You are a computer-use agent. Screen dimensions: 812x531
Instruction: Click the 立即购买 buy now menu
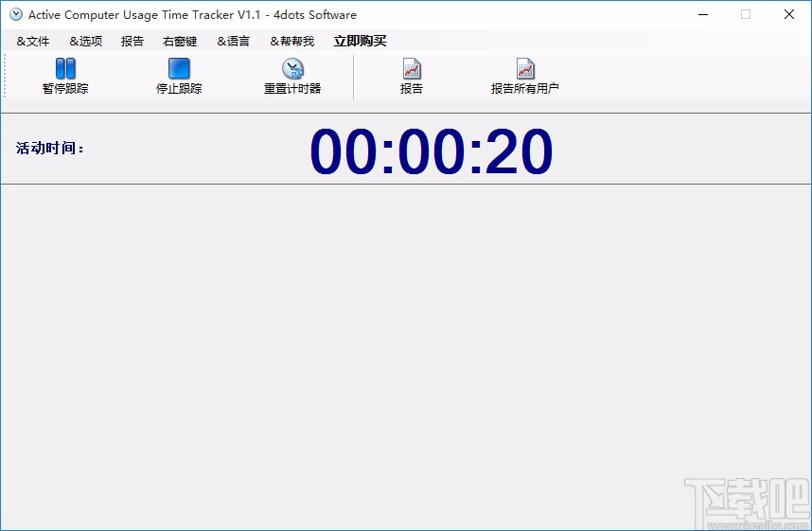pyautogui.click(x=360, y=41)
